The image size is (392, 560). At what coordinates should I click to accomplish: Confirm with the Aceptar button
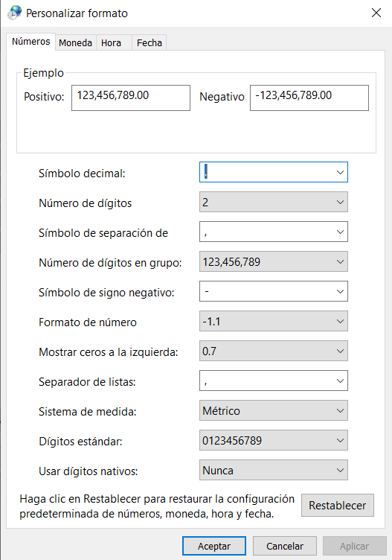[x=214, y=546]
